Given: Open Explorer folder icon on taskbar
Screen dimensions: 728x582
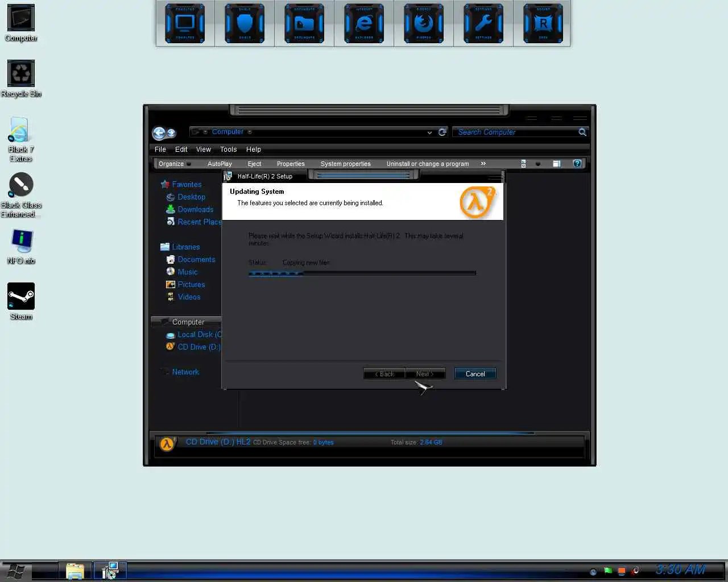Looking at the screenshot, I should click(75, 571).
